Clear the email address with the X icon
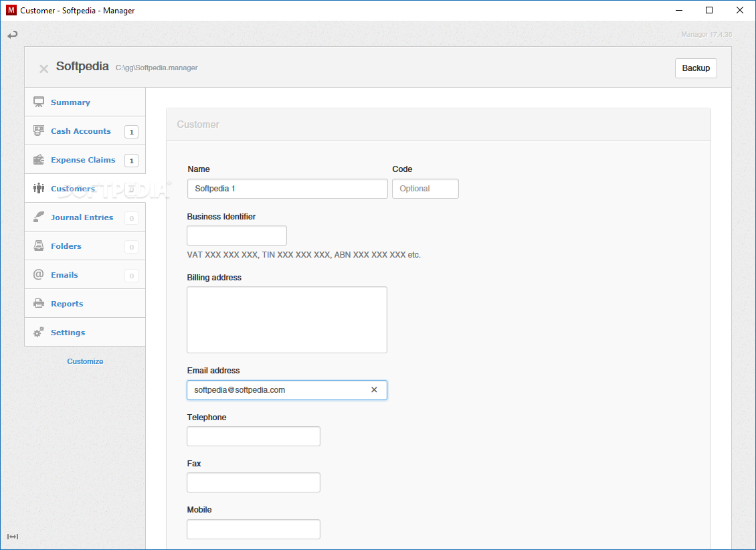Image resolution: width=756 pixels, height=550 pixels. coord(374,389)
